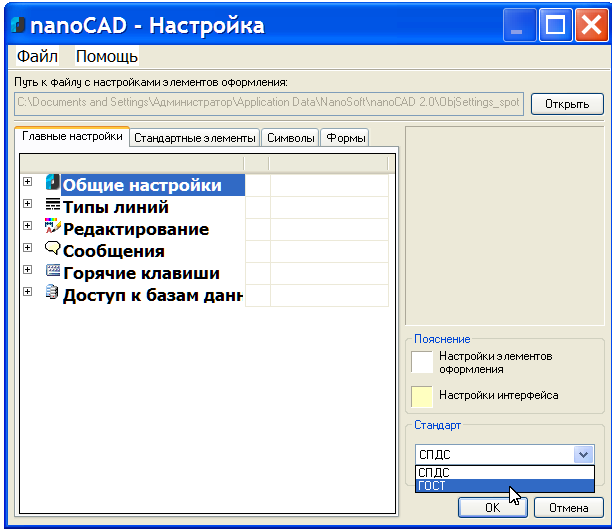Screen dimensions: 612x531
Task: Open the Помощь menu
Action: pos(107,56)
